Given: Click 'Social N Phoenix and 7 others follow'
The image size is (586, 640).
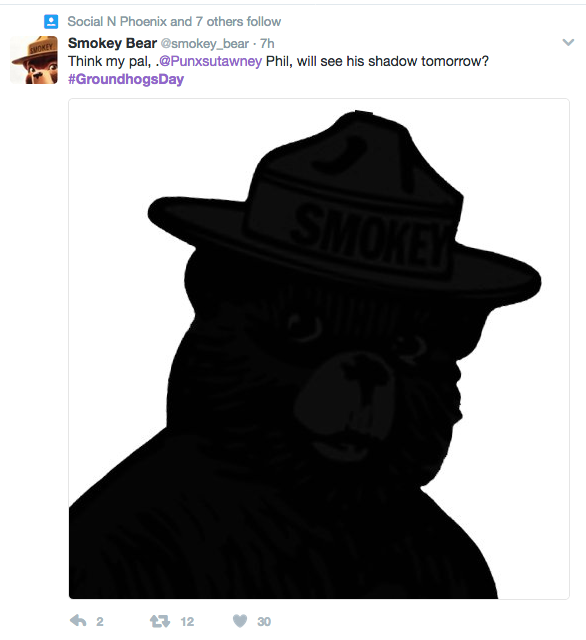Looking at the screenshot, I should point(174,21).
